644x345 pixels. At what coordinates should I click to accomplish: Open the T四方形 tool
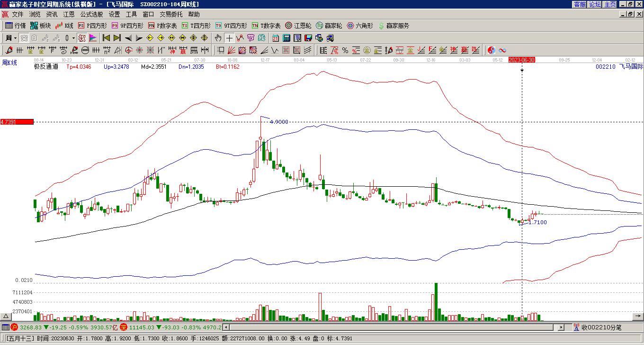(x=196, y=26)
